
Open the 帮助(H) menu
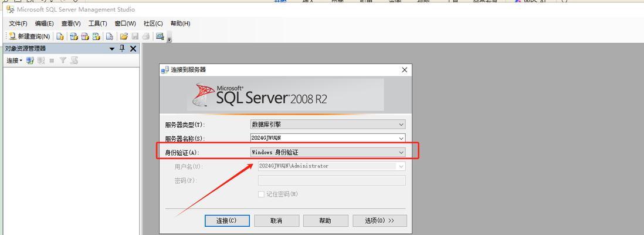click(x=180, y=23)
